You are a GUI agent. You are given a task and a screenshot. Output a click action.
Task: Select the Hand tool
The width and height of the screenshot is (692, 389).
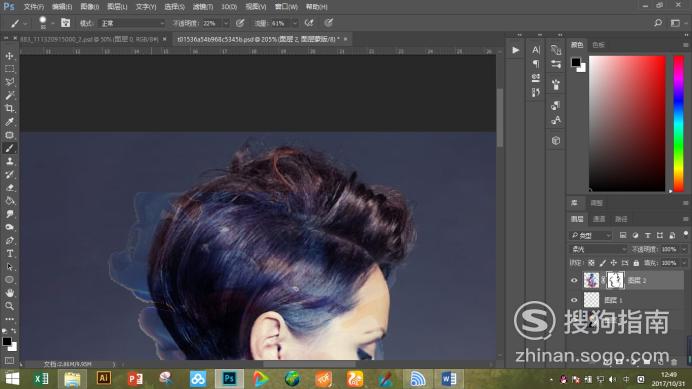(x=9, y=293)
